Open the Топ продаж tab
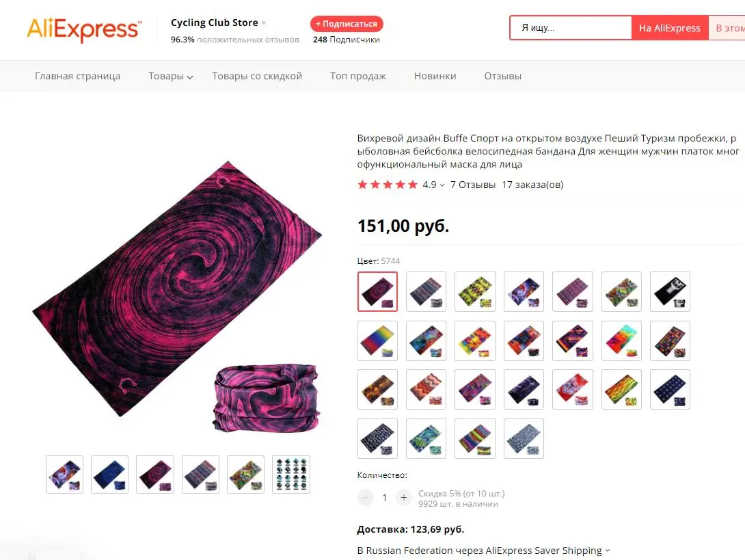745x560 pixels. [x=357, y=76]
